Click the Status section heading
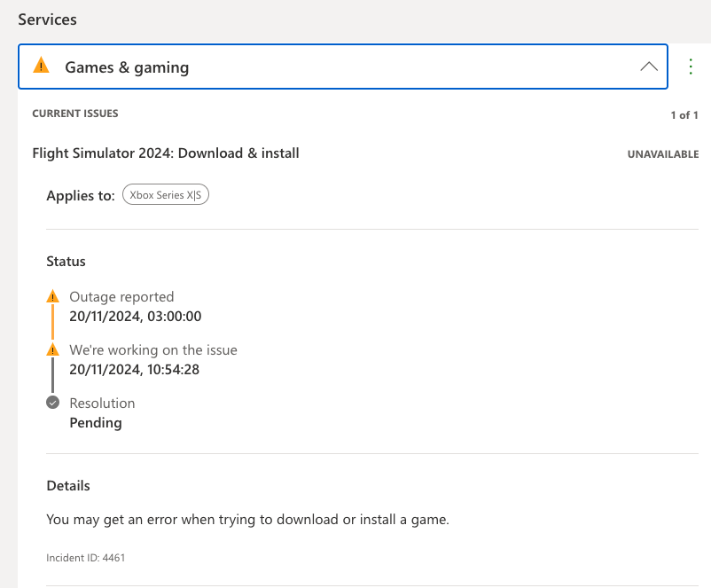The image size is (711, 588). point(66,262)
